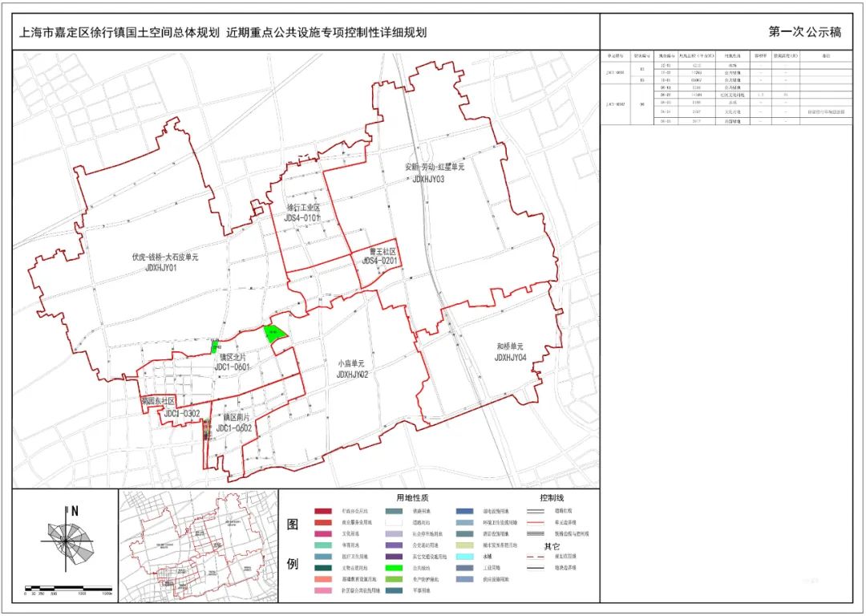Click the N north indicator letter
Screen dimensions: 866x616
click(75, 512)
